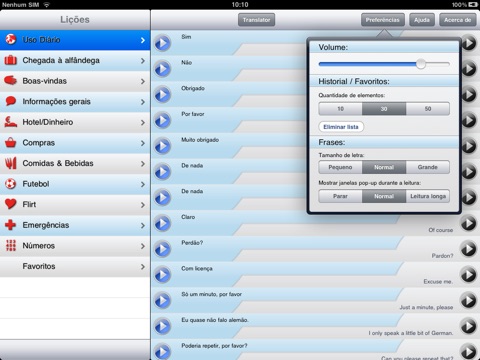Image resolution: width=480 pixels, height=360 pixels.
Task: Open Hotel/Dinheiro lesson chevron
Action: coord(143,123)
